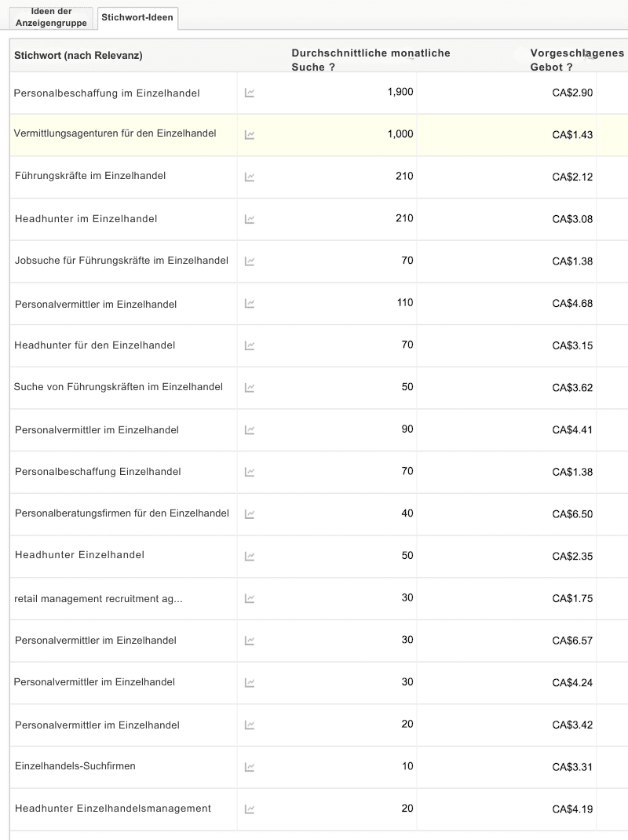The height and width of the screenshot is (840, 628).
Task: Open trend chart for Vermittlungsagenturen für den Einzelhandel
Action: pyautogui.click(x=250, y=134)
